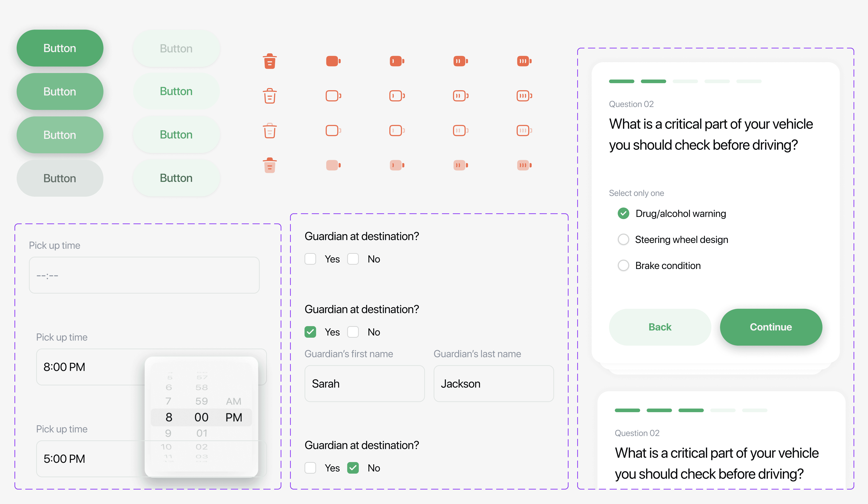Click the solid three-bar battery icon in top row
This screenshot has width=868, height=504.
click(524, 61)
